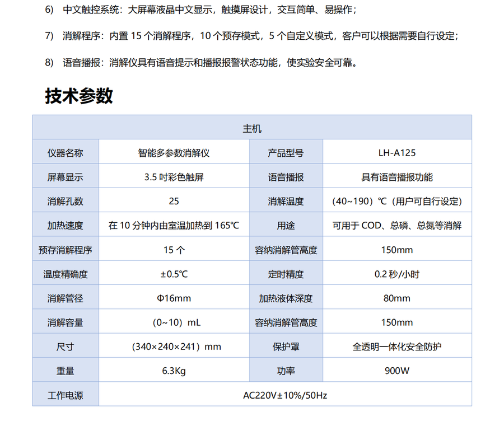Select the 3.5 吋彩色触屏 value
Viewport: 504px width, 421px height.
pos(174,176)
